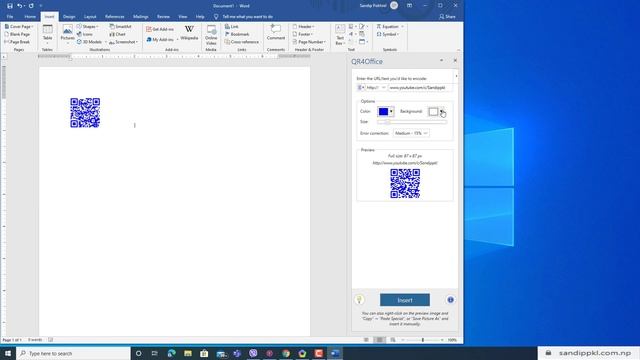
Task: Open Google Chrome from the taskbar
Action: click(286, 353)
